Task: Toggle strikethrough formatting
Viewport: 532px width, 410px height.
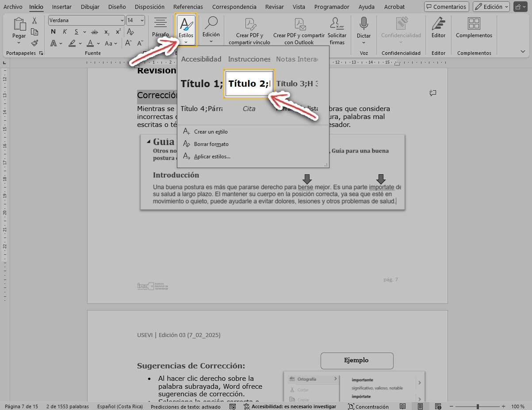Action: click(94, 32)
